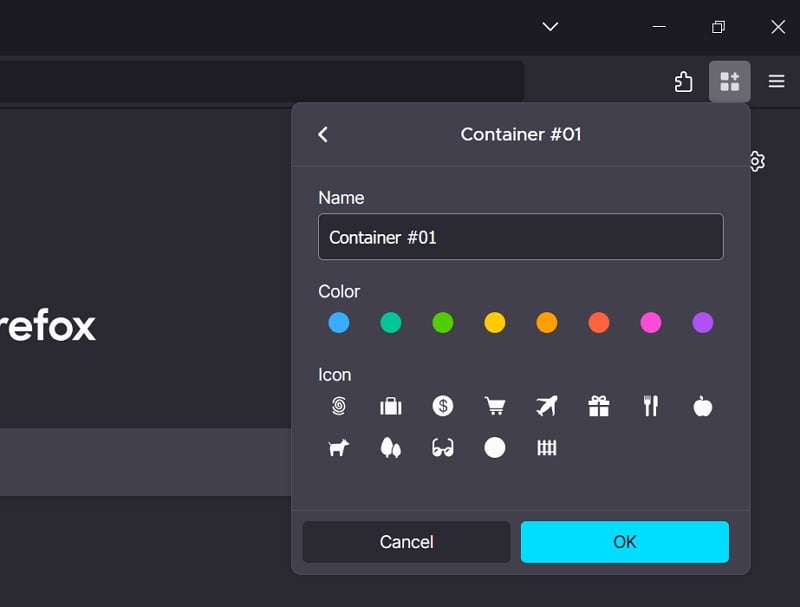The width and height of the screenshot is (800, 607).
Task: Expand the tab list dropdown arrow
Action: (x=551, y=27)
